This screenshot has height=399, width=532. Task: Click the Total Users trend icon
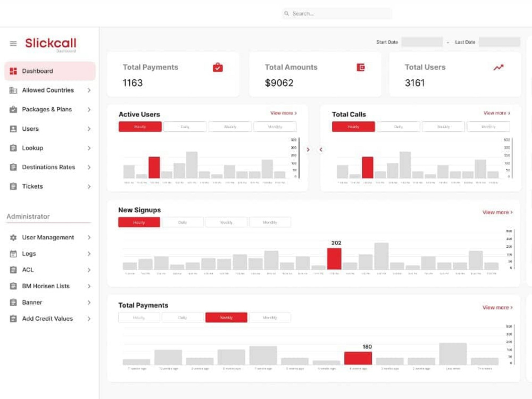pos(498,68)
